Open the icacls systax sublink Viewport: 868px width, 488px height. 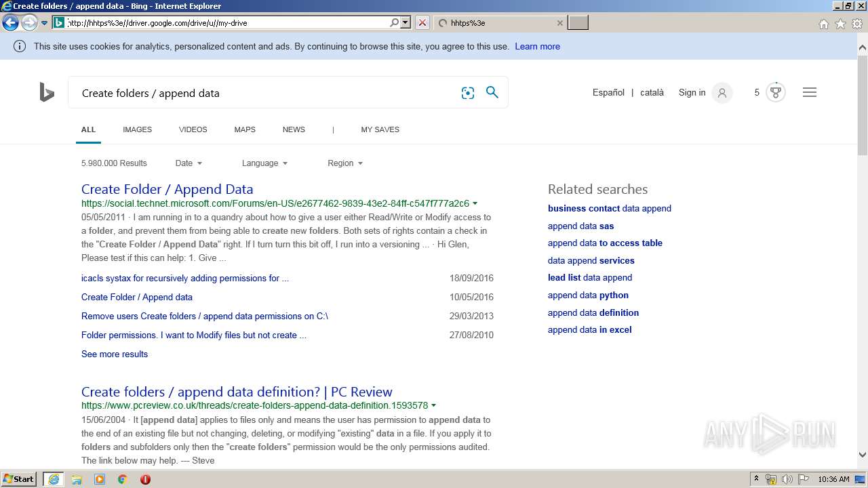pos(185,278)
